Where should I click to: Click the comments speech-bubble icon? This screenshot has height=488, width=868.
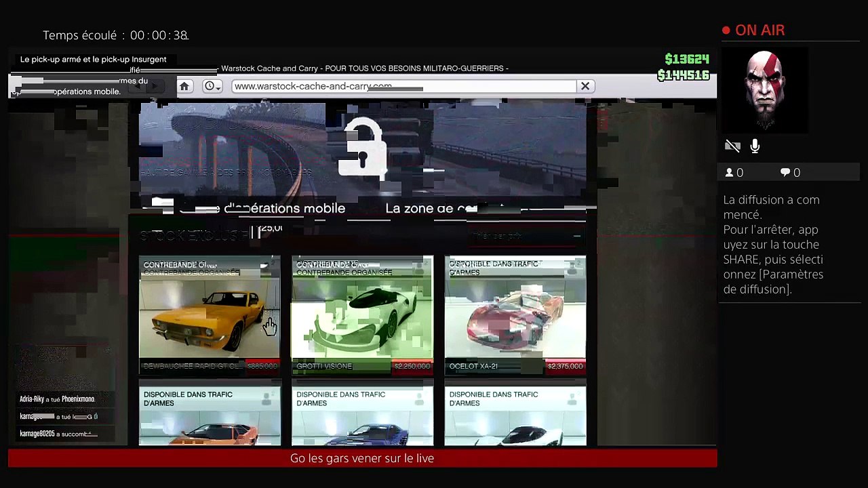click(785, 173)
